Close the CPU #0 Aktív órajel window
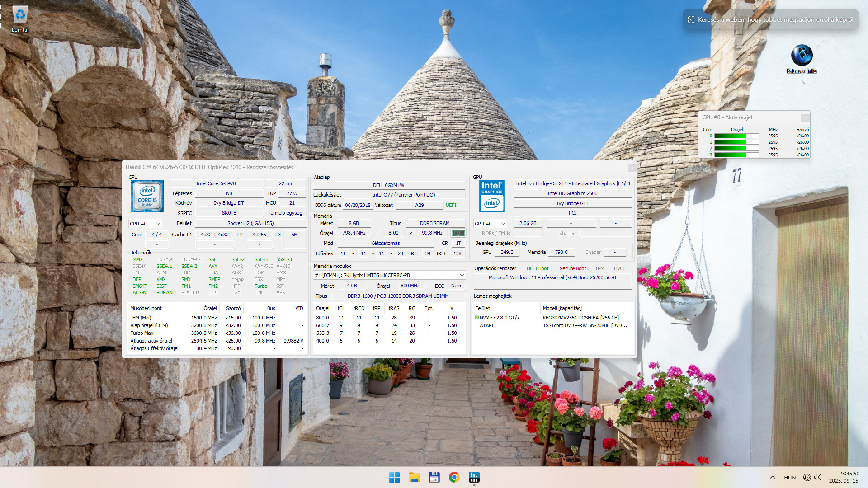 pyautogui.click(x=805, y=117)
